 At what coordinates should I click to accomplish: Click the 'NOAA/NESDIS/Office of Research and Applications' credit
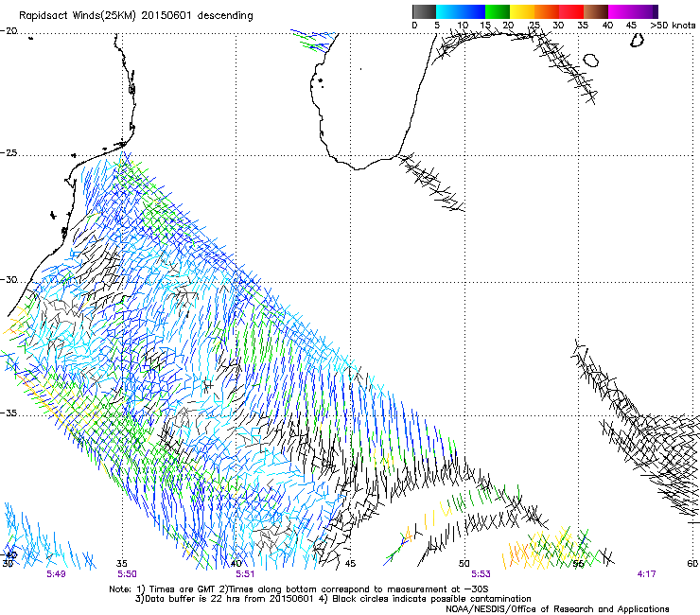(x=557, y=609)
